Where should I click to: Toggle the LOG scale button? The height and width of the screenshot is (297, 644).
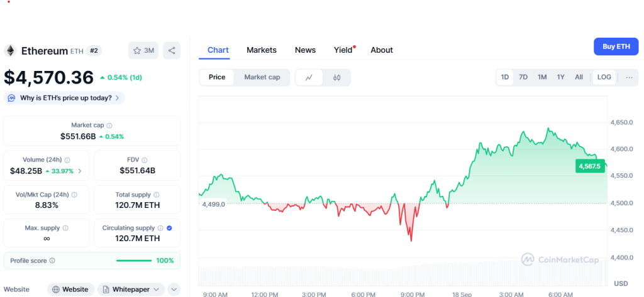click(604, 77)
